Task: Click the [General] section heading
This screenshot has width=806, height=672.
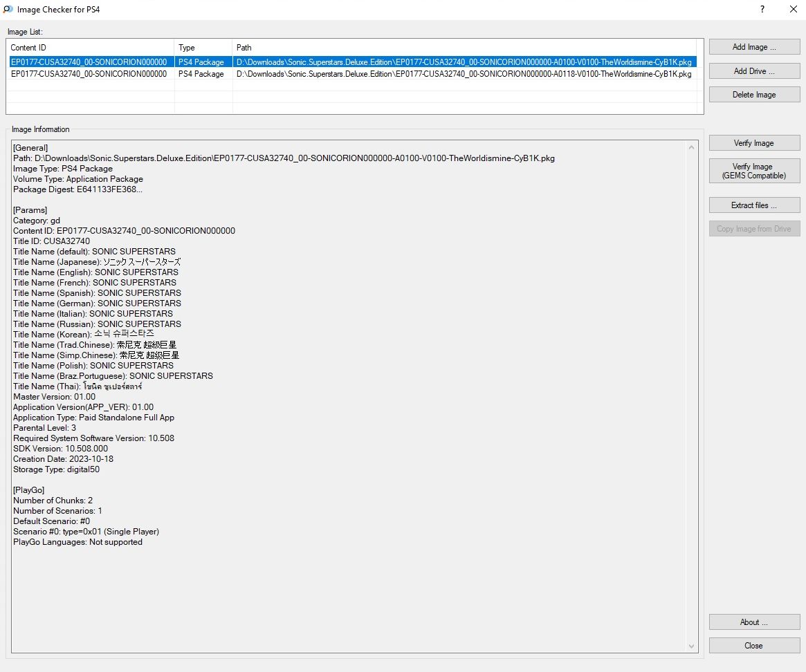Action: [x=30, y=148]
